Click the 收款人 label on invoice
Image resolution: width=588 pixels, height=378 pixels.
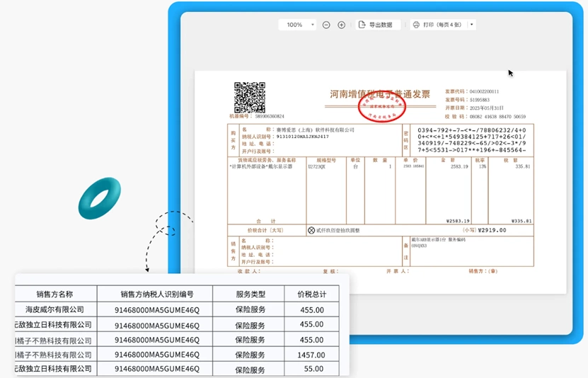click(x=248, y=271)
